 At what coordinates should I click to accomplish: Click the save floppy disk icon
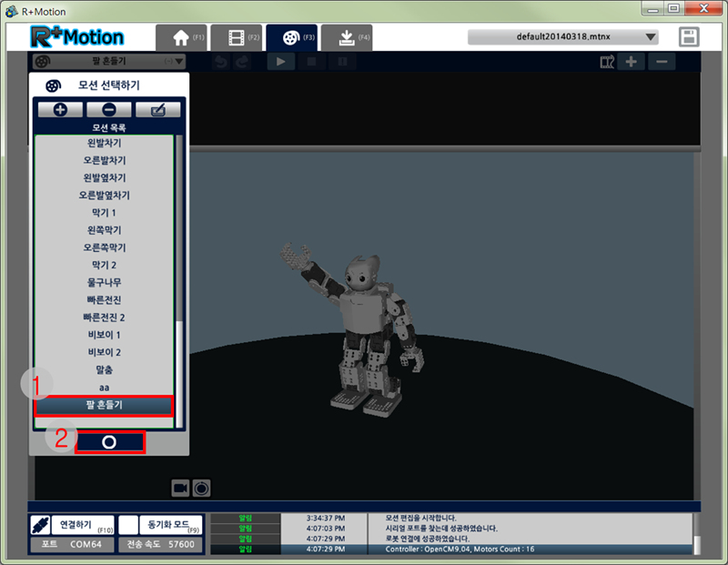[x=689, y=37]
